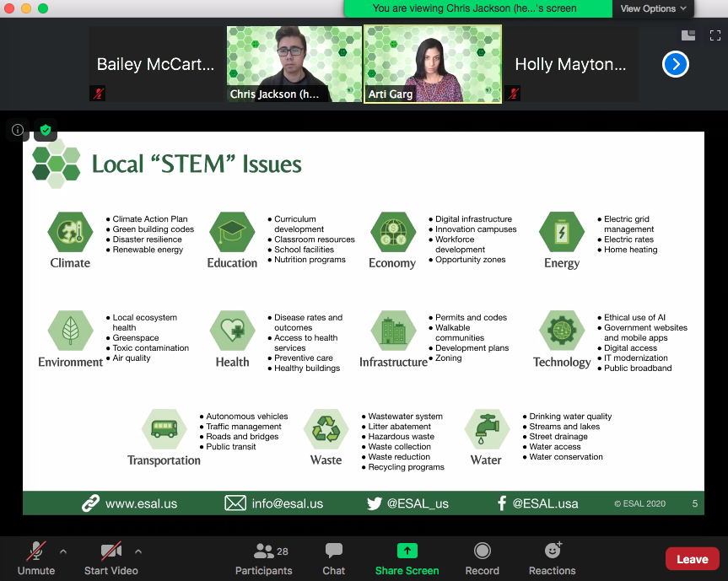Click the Twitter bird icon on the slide
Viewport: 728px width, 581px height.
(372, 503)
